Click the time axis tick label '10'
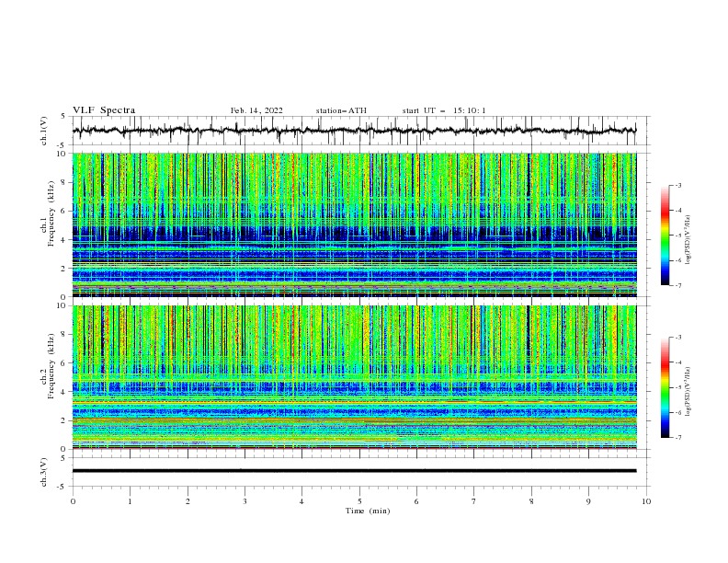 point(646,501)
